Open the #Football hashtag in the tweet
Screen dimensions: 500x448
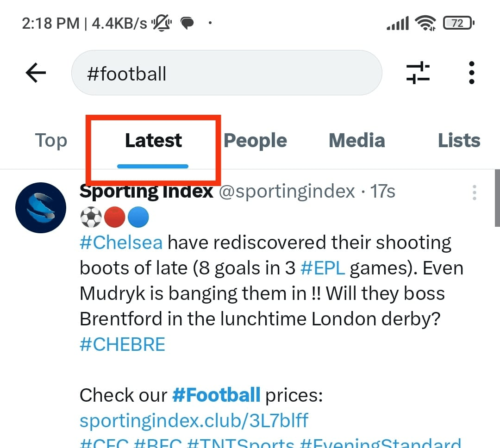217,395
